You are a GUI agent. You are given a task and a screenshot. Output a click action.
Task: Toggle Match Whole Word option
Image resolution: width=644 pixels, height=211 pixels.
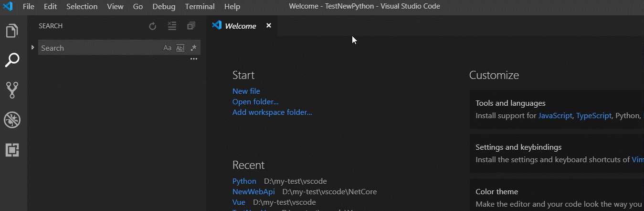tap(180, 48)
